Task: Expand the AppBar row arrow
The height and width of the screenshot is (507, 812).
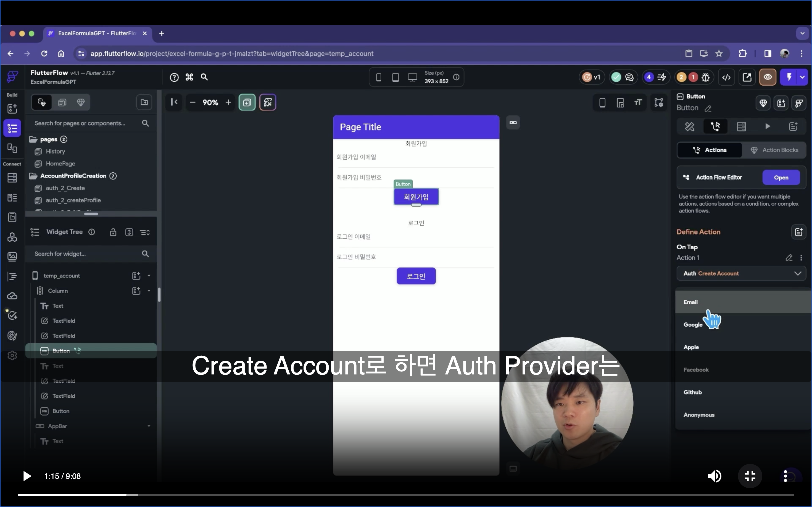Action: (x=149, y=426)
